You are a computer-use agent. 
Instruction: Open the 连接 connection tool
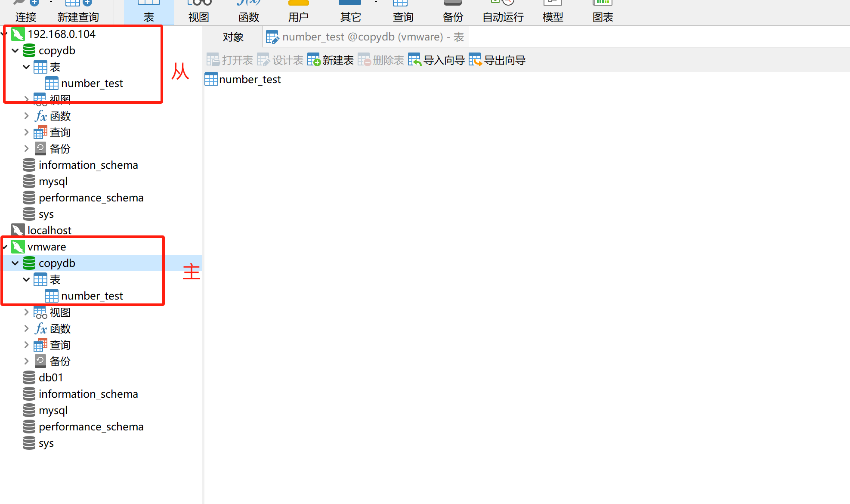(x=26, y=12)
